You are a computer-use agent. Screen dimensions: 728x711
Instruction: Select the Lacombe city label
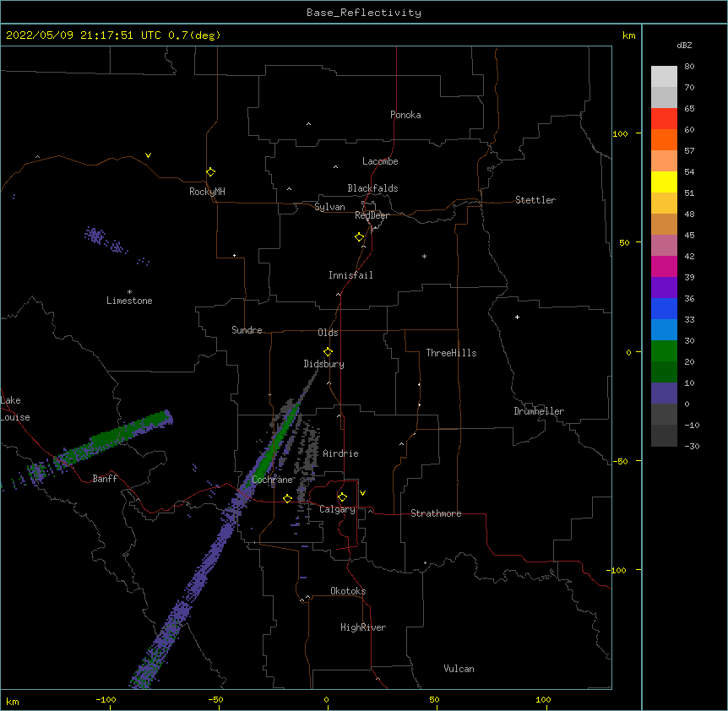(380, 161)
